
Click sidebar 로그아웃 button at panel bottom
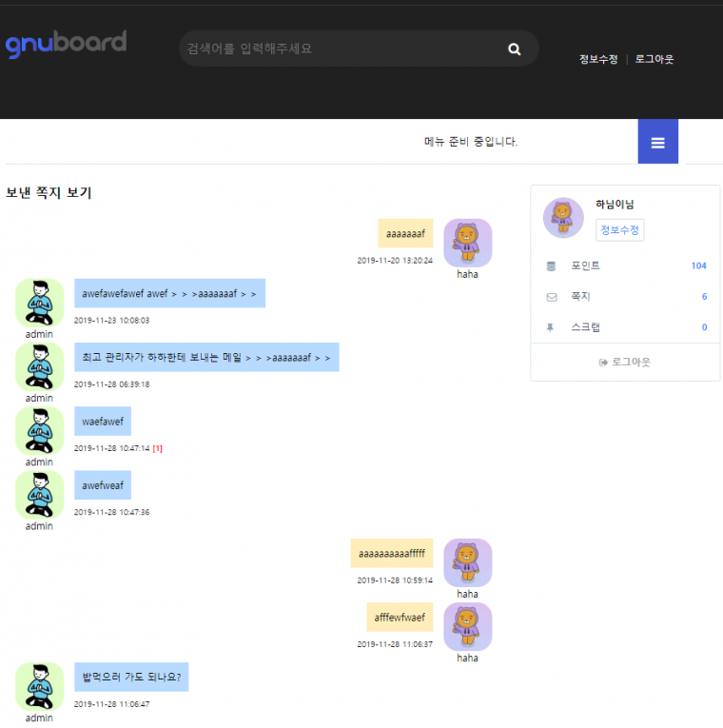point(625,363)
